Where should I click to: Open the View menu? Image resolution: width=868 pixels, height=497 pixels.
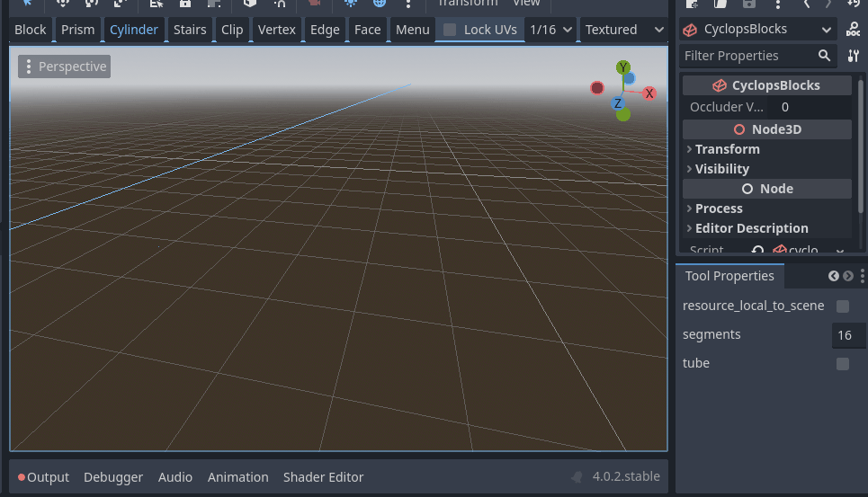[526, 4]
